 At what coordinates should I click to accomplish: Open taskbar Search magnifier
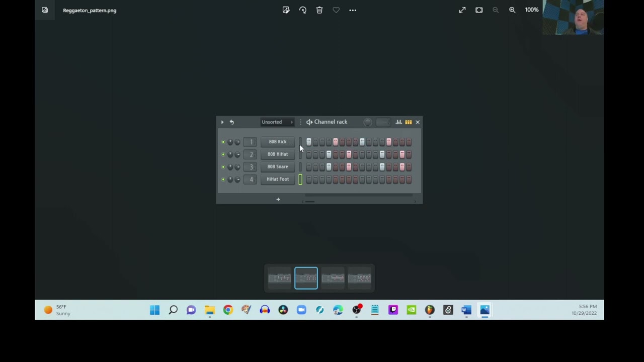pos(173,310)
